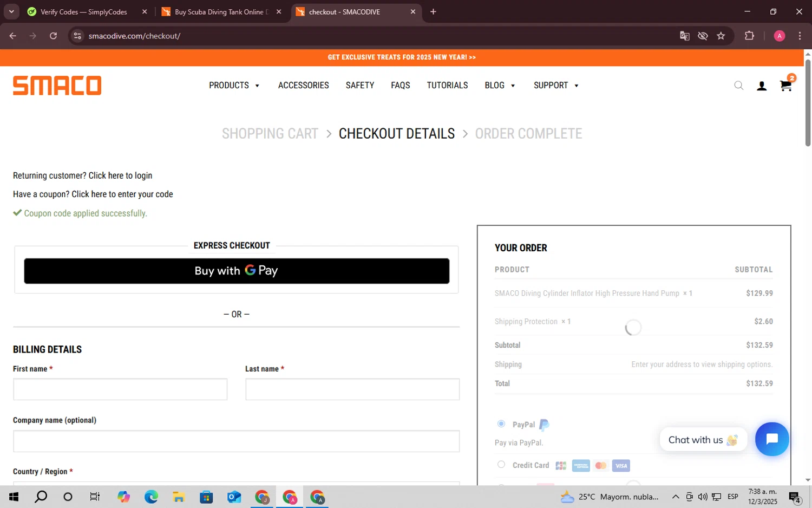Viewport: 812px width, 508px height.
Task: Open Windows Start menu
Action: [x=14, y=497]
